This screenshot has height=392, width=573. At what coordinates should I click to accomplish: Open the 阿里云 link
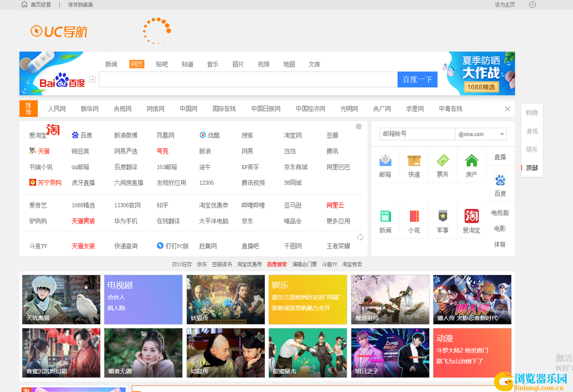pyautogui.click(x=335, y=205)
